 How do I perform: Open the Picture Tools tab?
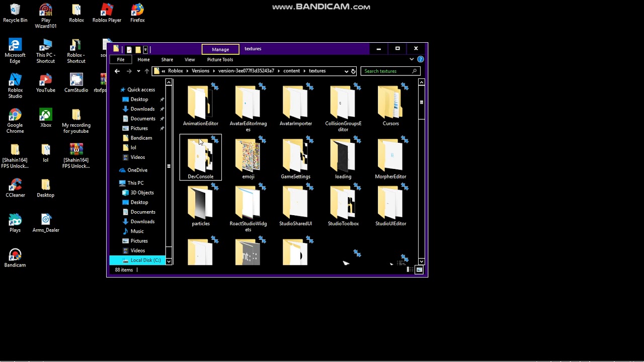pos(220,59)
